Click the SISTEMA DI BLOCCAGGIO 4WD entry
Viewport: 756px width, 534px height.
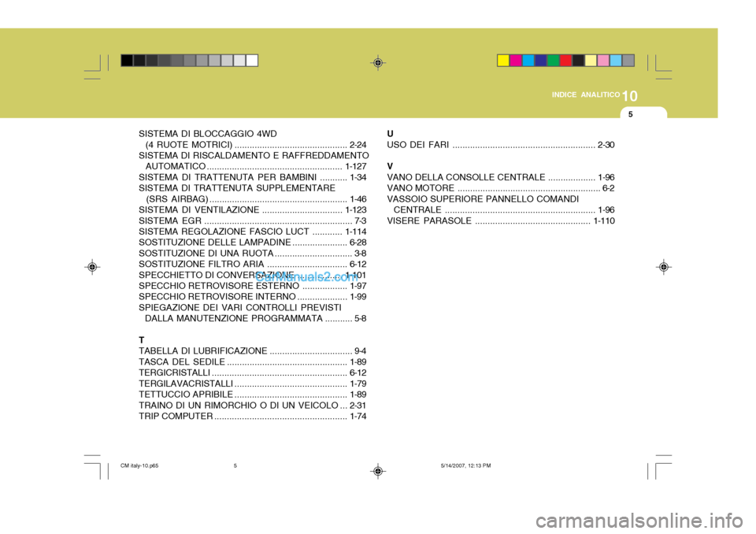pyautogui.click(x=208, y=134)
